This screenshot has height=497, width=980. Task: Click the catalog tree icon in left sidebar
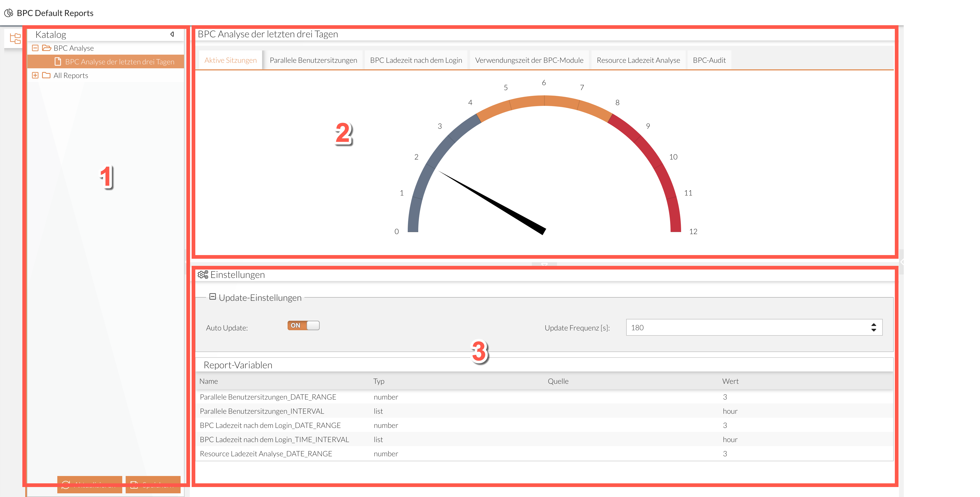coord(15,38)
